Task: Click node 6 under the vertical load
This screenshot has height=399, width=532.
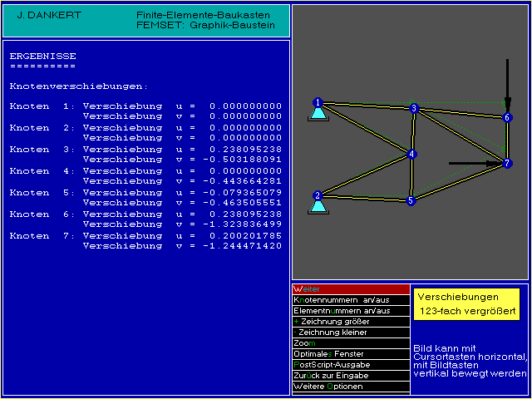Action: [x=507, y=117]
